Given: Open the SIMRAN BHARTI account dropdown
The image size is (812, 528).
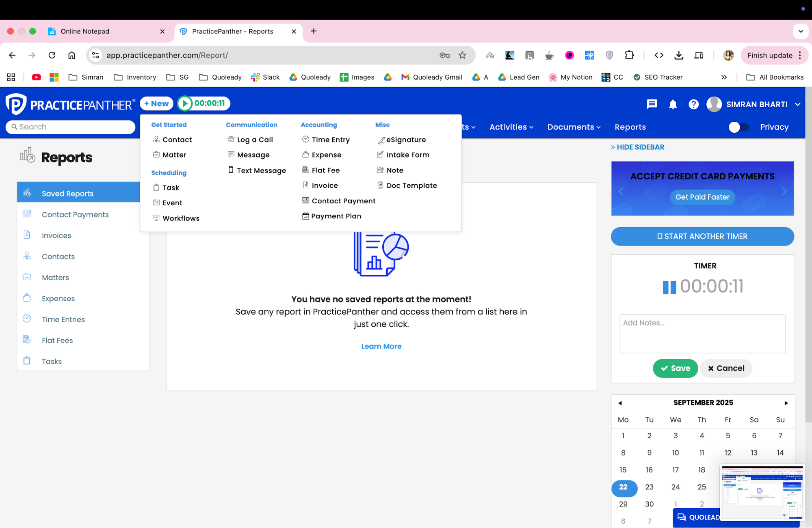Looking at the screenshot, I should click(756, 104).
